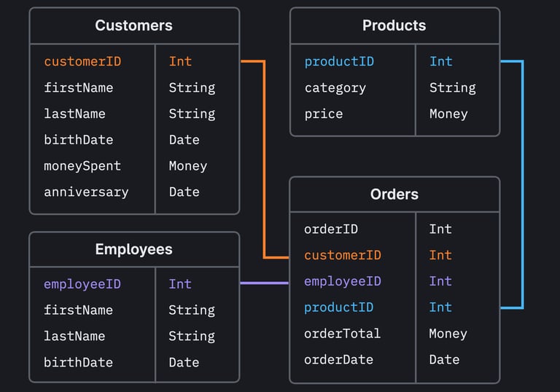Click the orderID field in Orders
This screenshot has width=560, height=392.
[331, 229]
